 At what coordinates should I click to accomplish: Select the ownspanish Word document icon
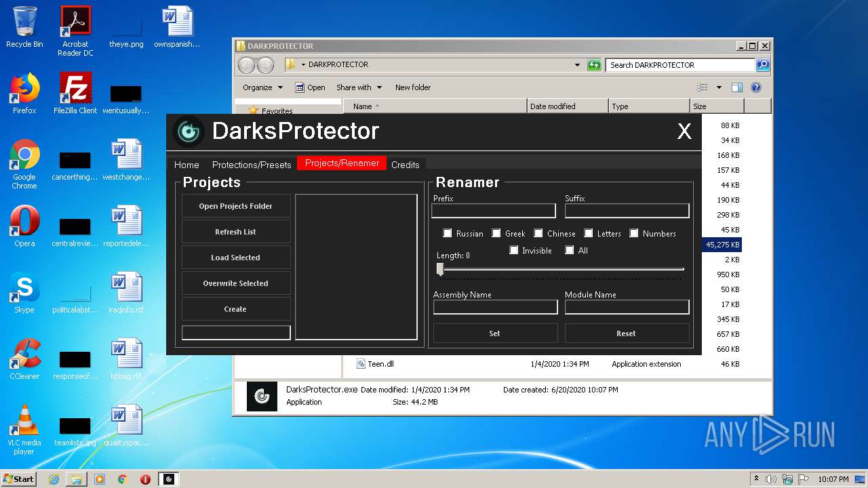[x=177, y=27]
